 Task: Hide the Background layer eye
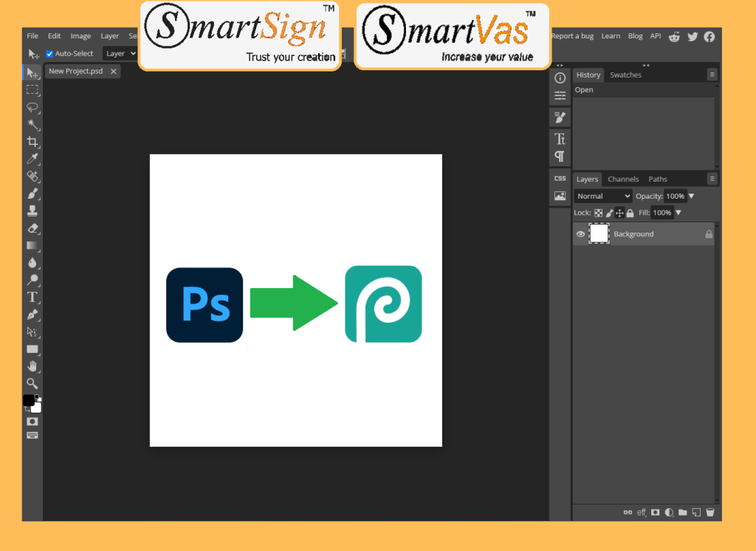(580, 234)
